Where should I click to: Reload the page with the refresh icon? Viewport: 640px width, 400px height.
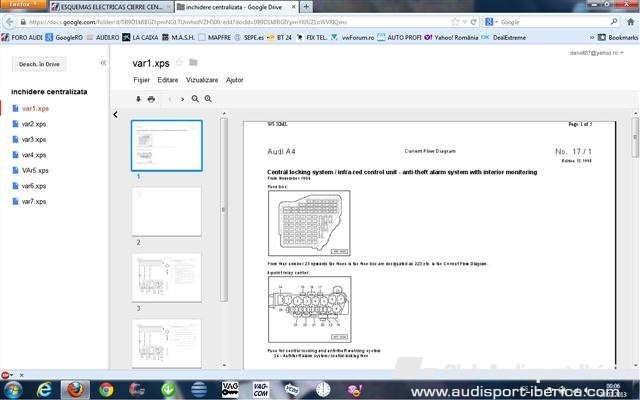[473, 22]
